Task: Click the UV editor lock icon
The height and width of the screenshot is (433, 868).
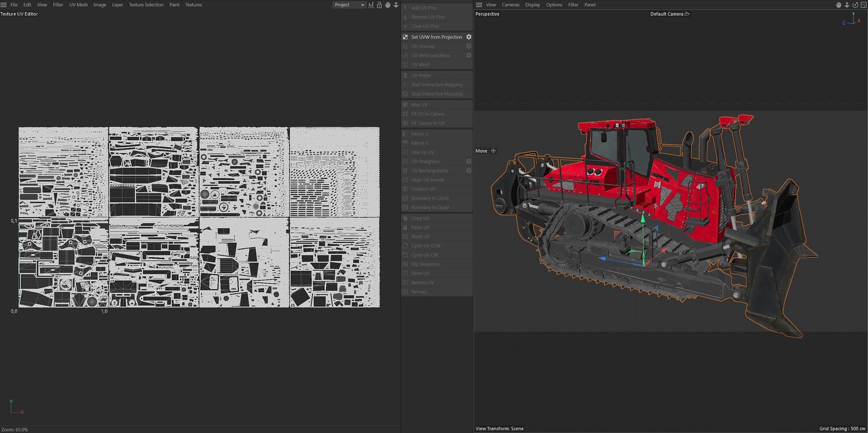Action: coord(379,5)
